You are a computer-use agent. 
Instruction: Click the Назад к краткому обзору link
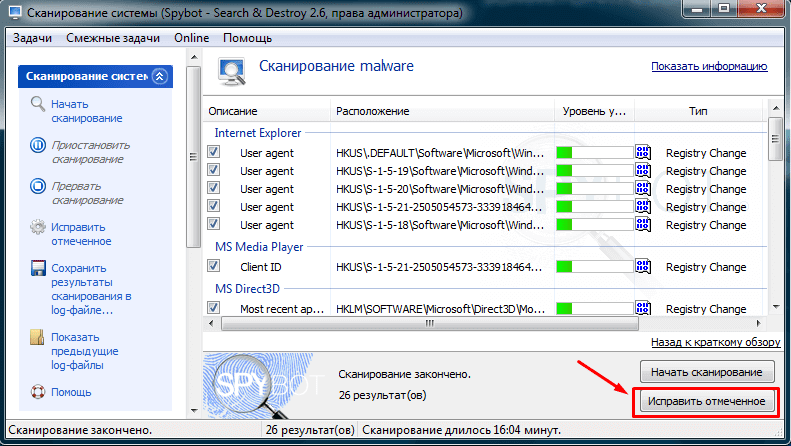pos(715,342)
